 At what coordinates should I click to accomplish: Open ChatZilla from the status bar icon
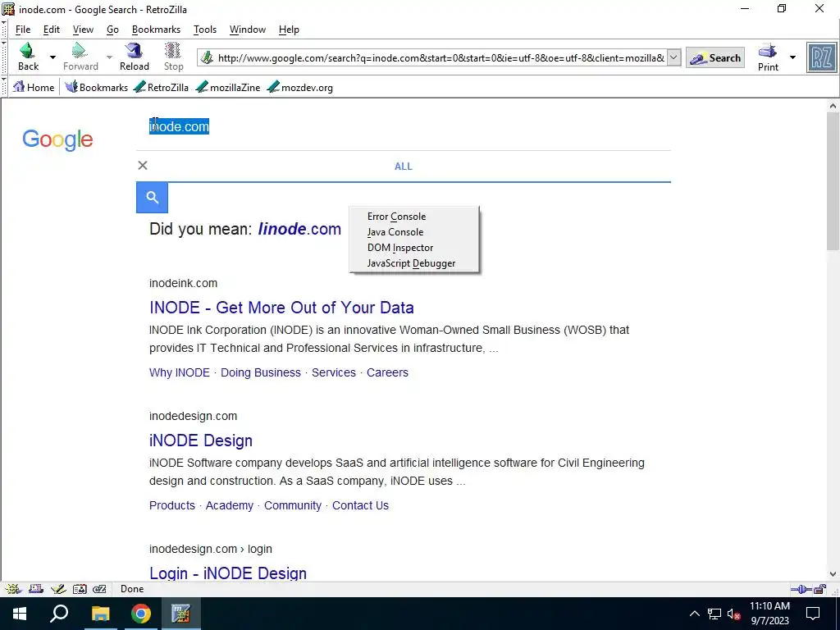[x=99, y=589]
